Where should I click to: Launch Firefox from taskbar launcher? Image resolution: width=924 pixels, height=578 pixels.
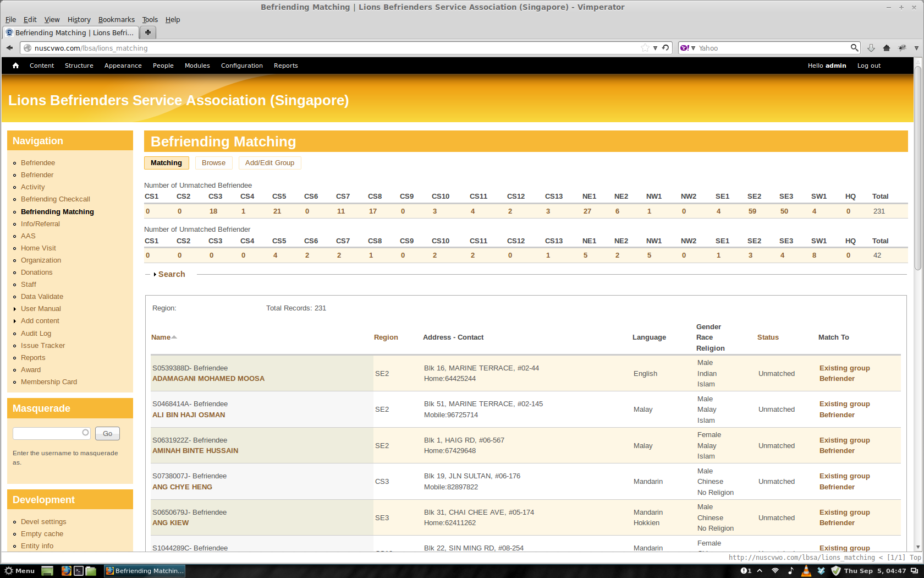[x=66, y=571]
